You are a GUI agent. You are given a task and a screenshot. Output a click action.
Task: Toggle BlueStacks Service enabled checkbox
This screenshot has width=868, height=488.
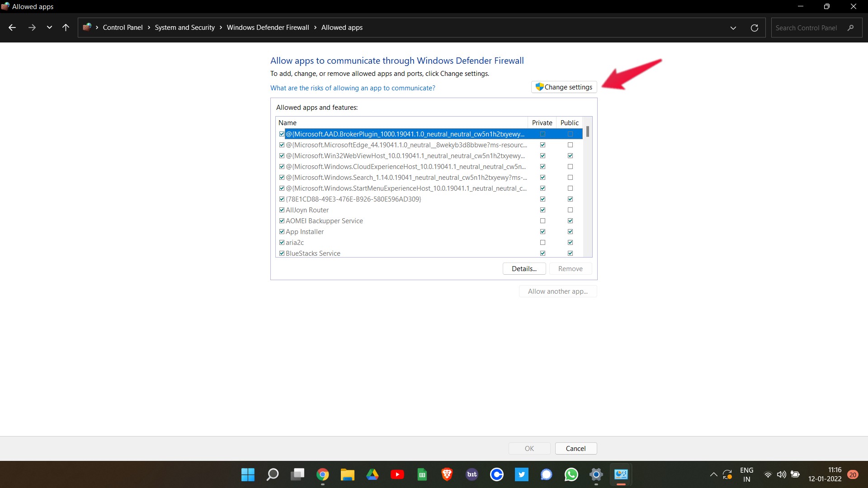pos(282,253)
